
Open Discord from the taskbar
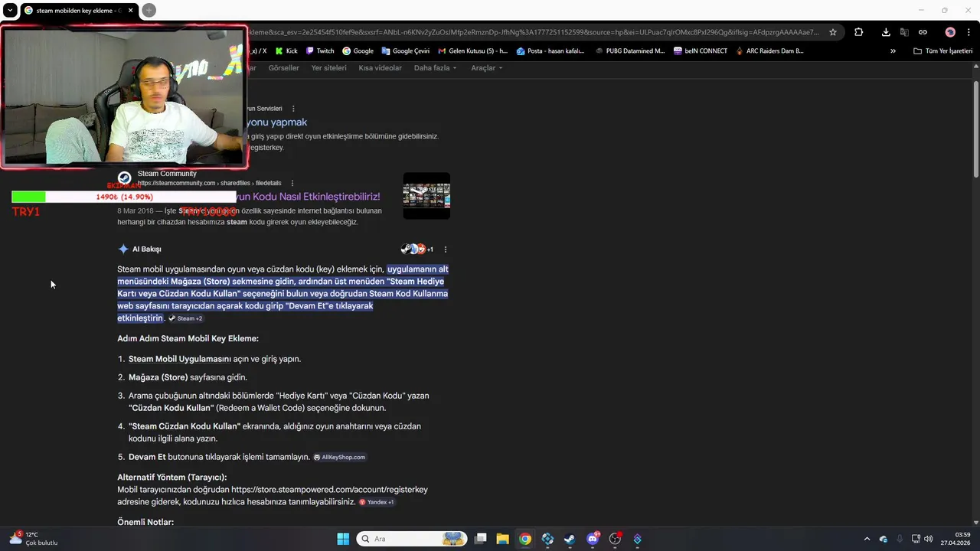[592, 539]
